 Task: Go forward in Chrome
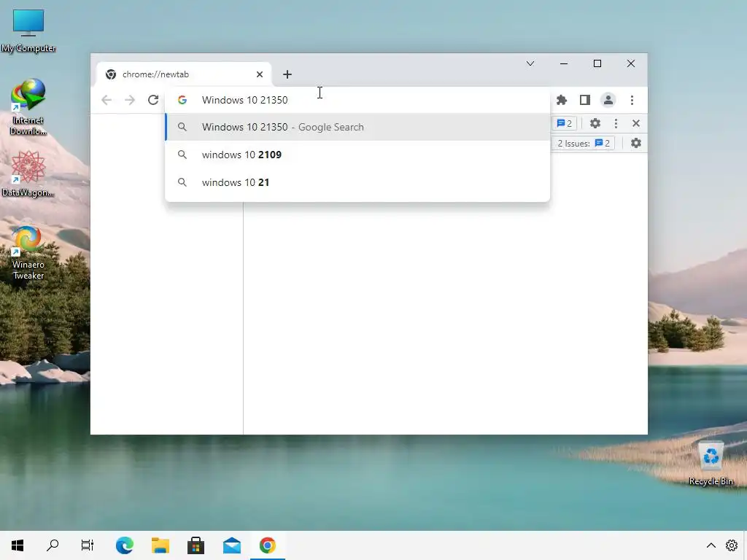[130, 100]
